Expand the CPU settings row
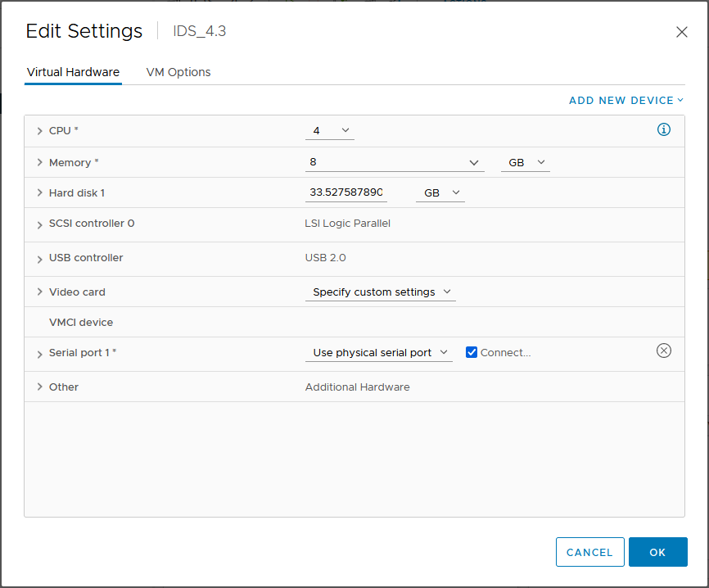The width and height of the screenshot is (709, 588). 39,131
